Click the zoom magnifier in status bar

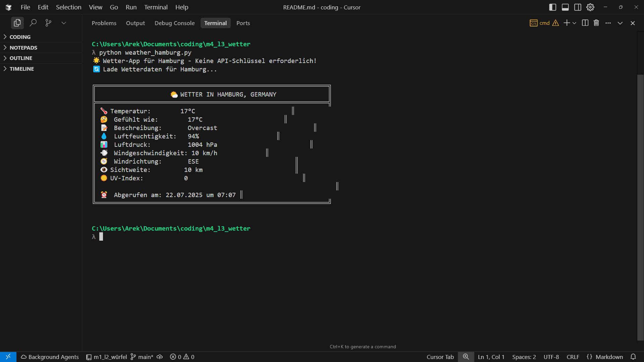(x=466, y=357)
